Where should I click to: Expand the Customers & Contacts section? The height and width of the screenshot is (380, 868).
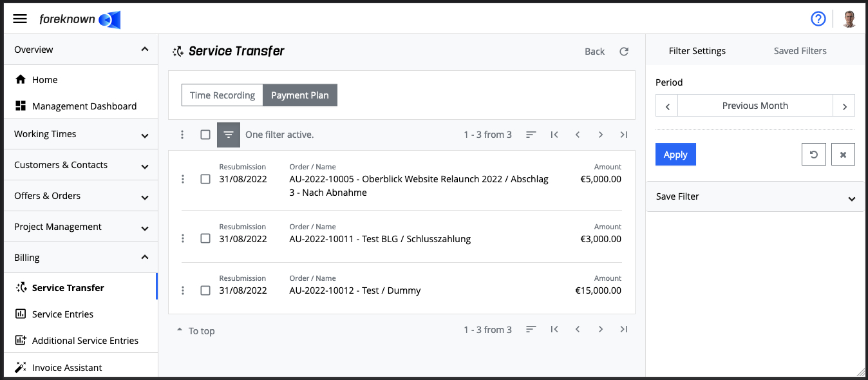(80, 165)
